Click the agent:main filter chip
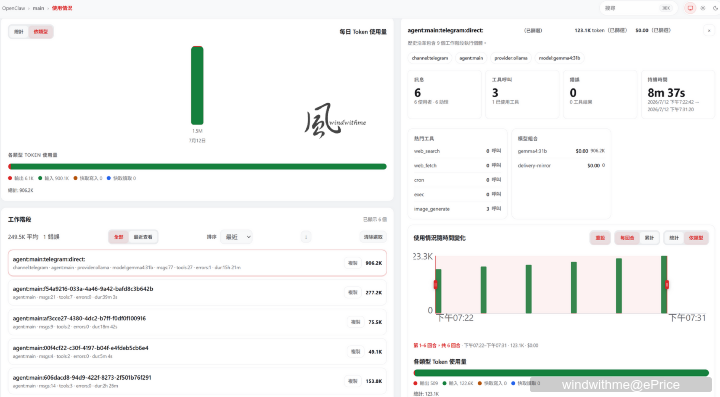The image size is (720, 397). (x=471, y=58)
